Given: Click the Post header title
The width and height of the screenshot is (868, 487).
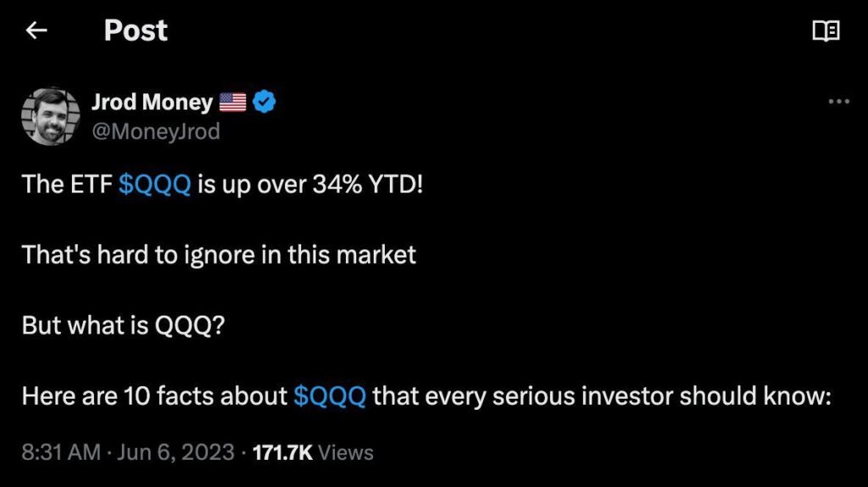Looking at the screenshot, I should click(136, 31).
